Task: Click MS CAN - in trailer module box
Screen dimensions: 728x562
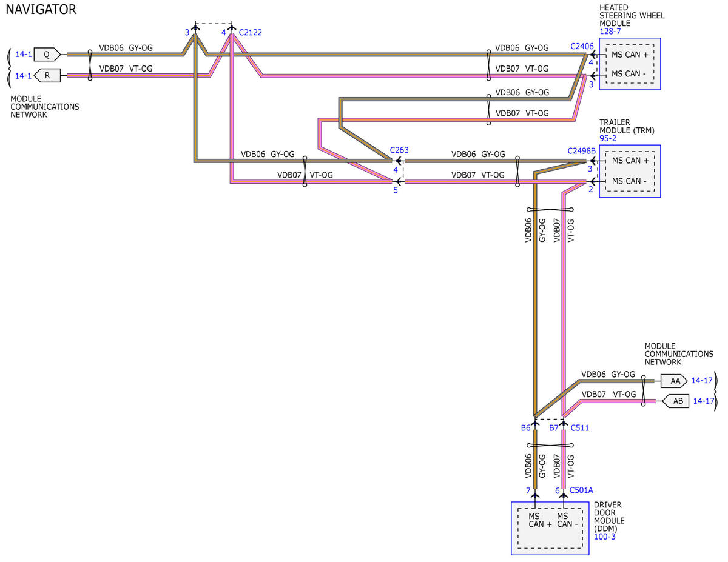Action: tap(629, 181)
